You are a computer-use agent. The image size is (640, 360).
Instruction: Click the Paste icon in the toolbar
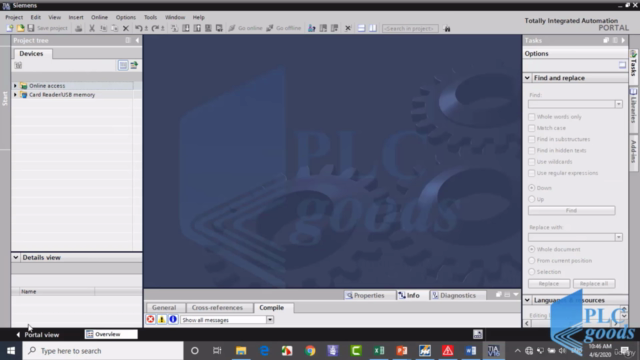coord(115,28)
